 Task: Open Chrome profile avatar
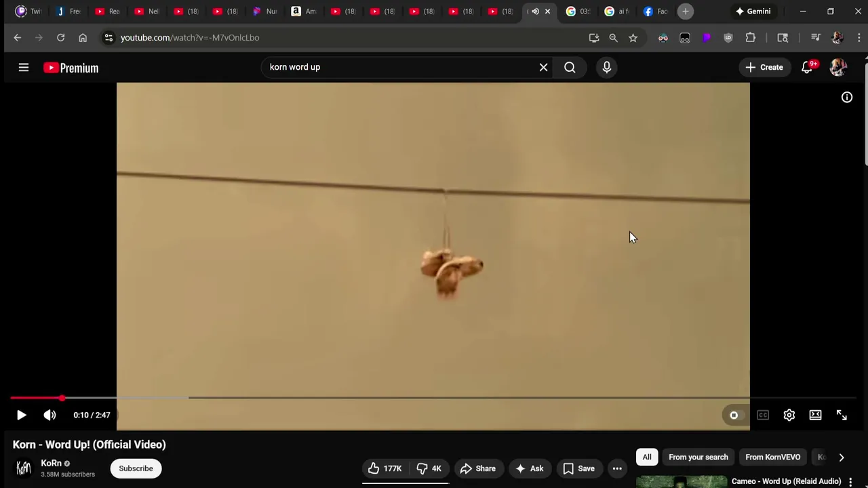[x=837, y=38]
